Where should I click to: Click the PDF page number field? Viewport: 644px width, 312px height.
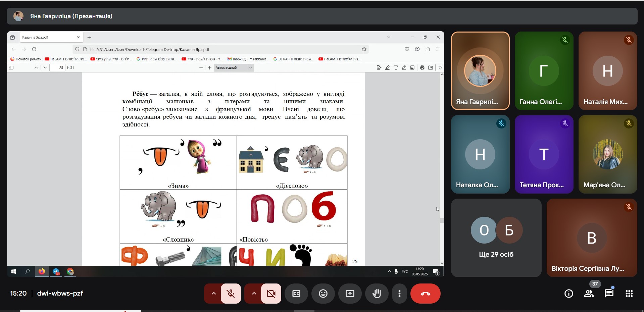[x=58, y=67]
